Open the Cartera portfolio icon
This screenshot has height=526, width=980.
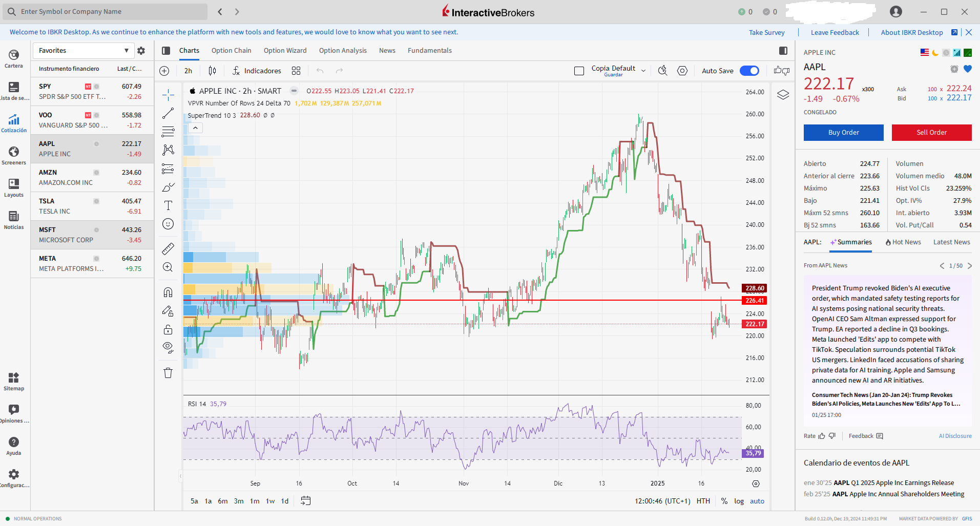coord(14,59)
